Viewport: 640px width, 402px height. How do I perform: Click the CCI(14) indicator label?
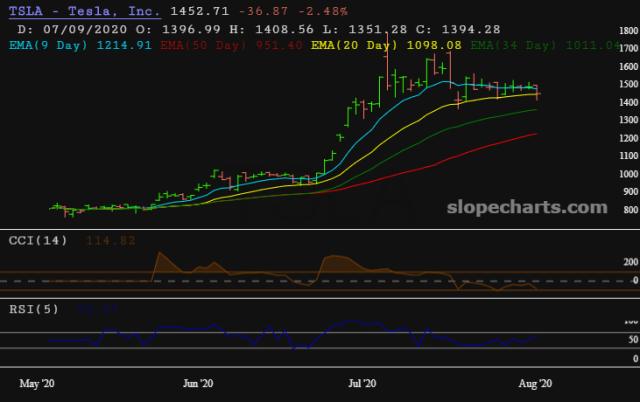point(38,240)
